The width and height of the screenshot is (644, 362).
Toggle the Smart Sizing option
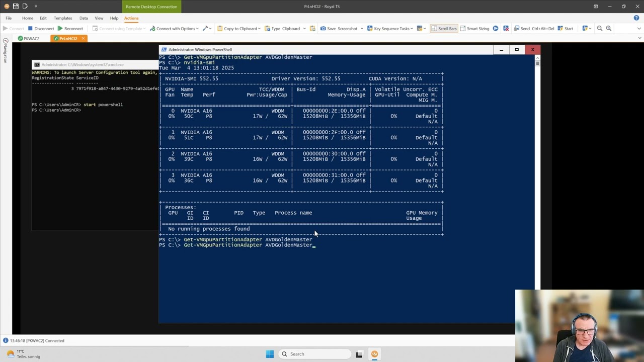click(x=474, y=29)
